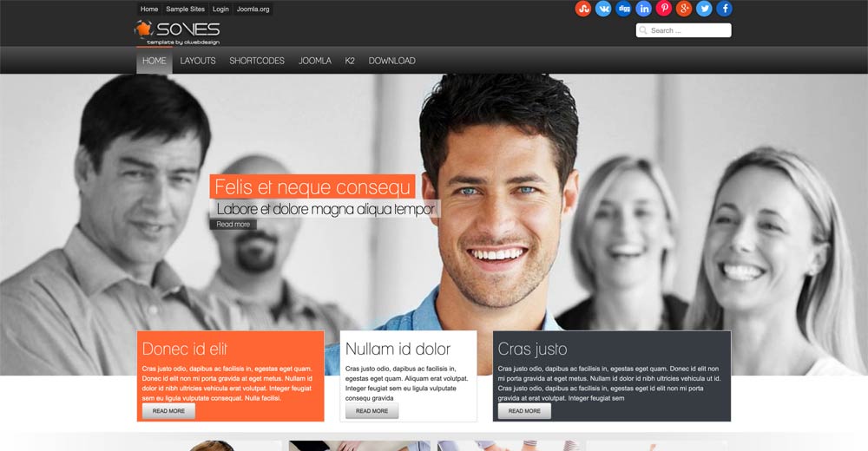Open the SHORTCODES menu item
868x451 pixels.
tap(257, 61)
